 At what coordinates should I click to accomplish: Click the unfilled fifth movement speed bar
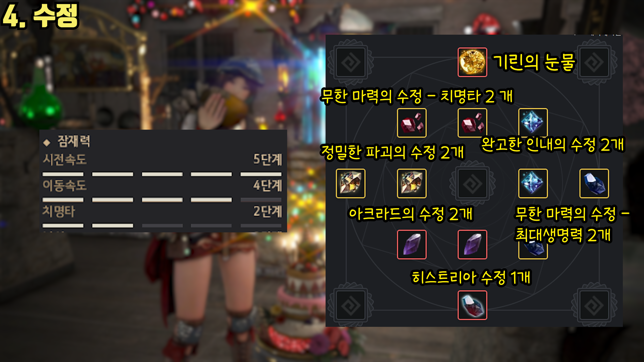coord(261,200)
